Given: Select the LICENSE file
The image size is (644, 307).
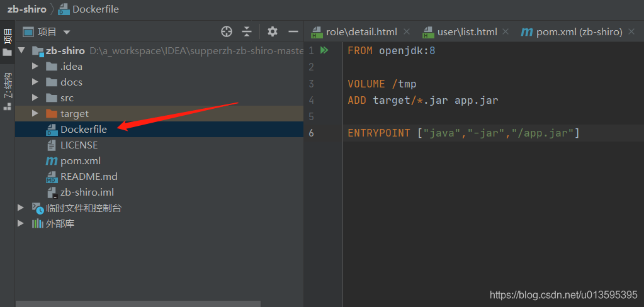Looking at the screenshot, I should point(79,145).
